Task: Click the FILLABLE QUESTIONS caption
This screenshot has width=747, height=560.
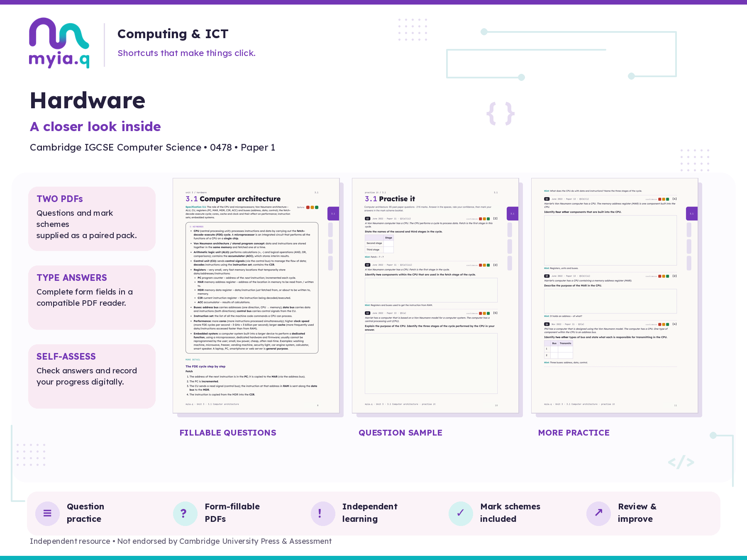Action: coord(228,433)
